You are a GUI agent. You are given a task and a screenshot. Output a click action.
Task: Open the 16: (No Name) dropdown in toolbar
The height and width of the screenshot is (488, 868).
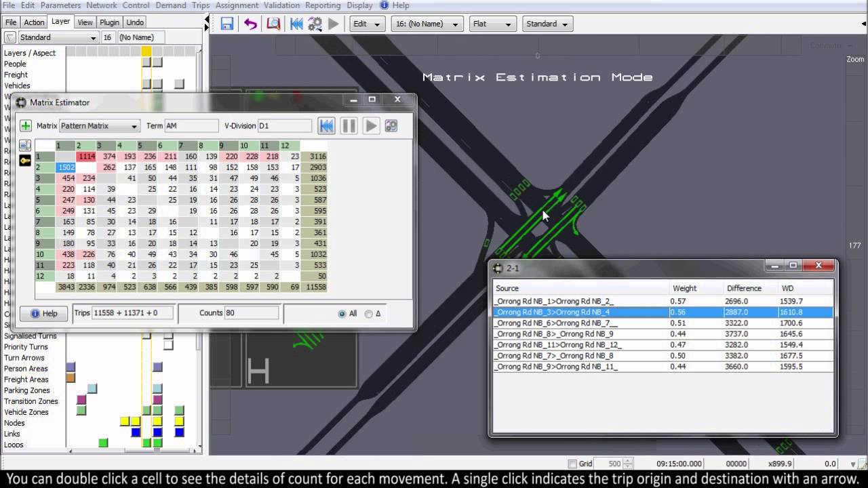point(427,24)
